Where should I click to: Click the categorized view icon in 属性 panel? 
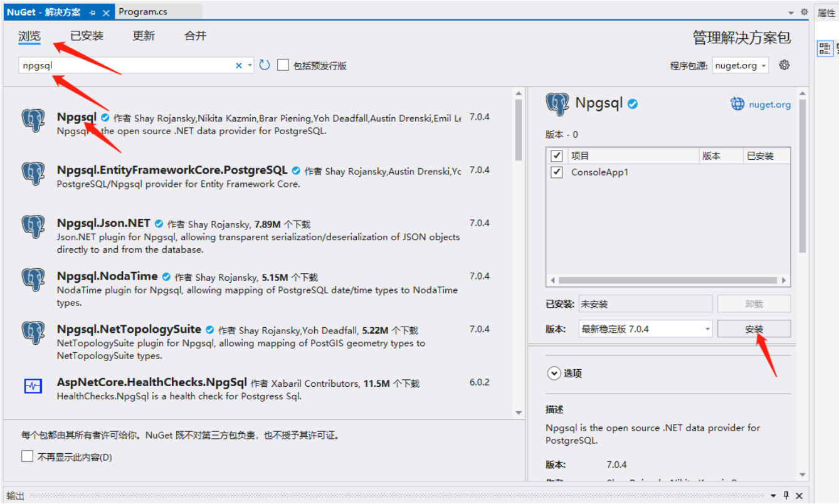coord(825,49)
